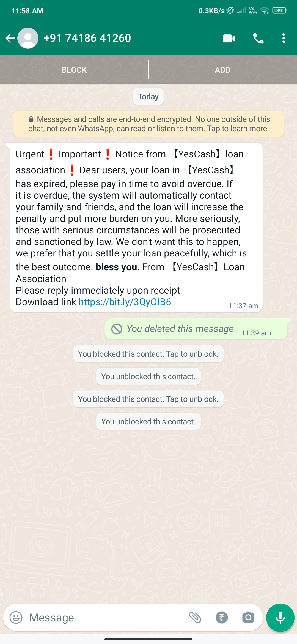Open the contact profile picture
Image resolution: width=297 pixels, height=644 pixels.
28,38
